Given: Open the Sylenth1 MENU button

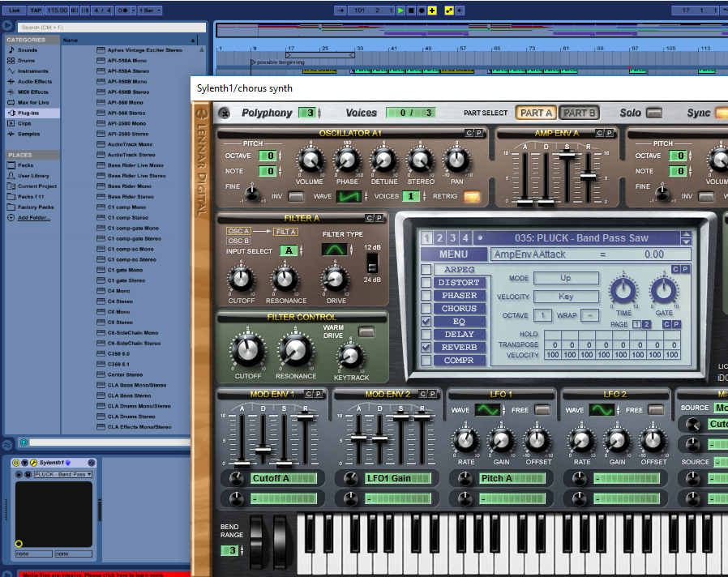Looking at the screenshot, I should pyautogui.click(x=454, y=254).
